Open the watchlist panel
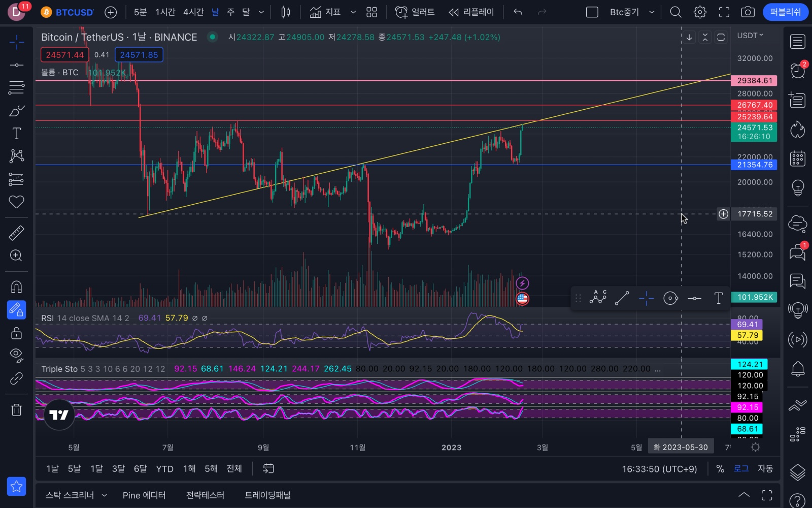This screenshot has width=812, height=508. point(798,42)
